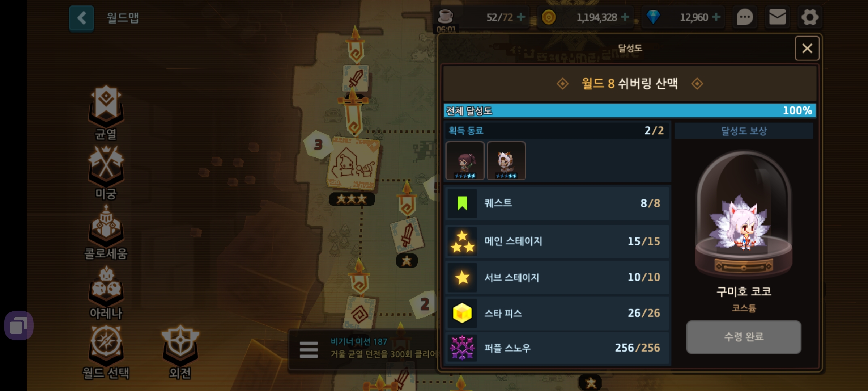Open the 외전 side story icon
The height and width of the screenshot is (391, 868).
180,352
